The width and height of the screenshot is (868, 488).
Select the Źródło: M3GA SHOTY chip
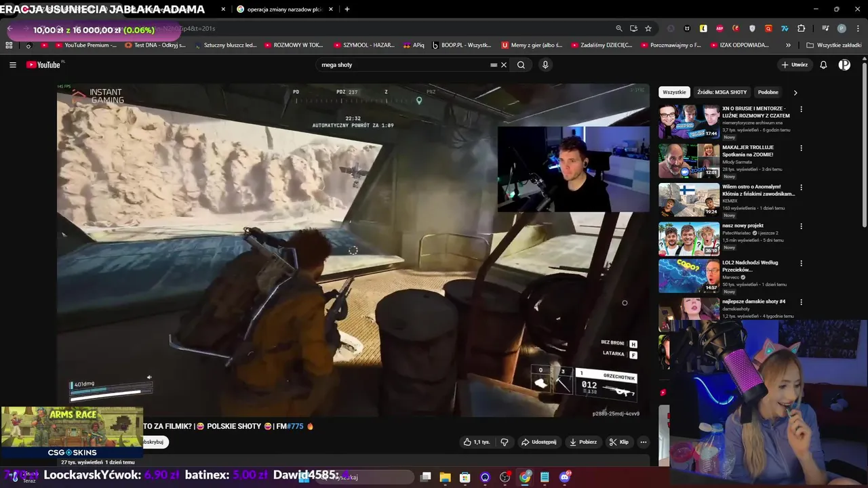[x=722, y=92]
